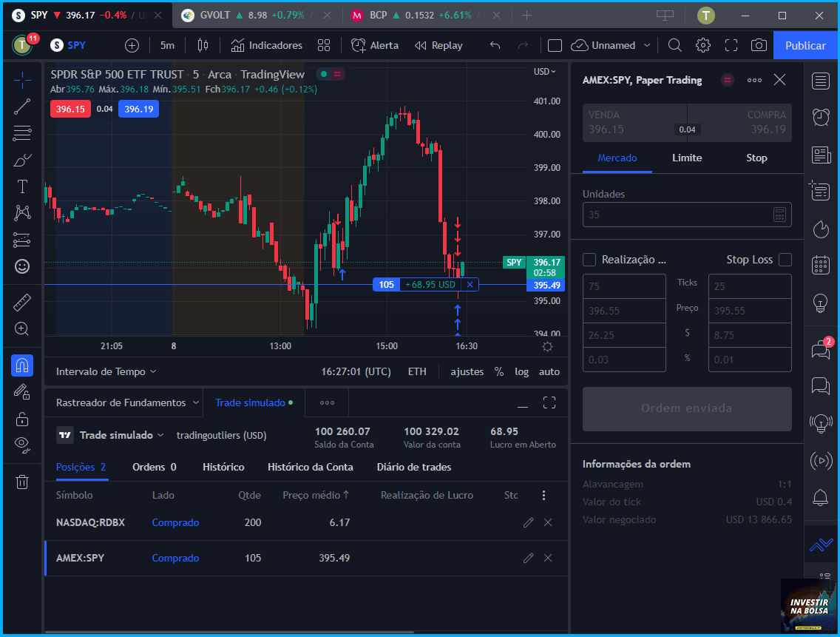Screen dimensions: 840x637
Task: Select the trend line drawing tool
Action: (22, 107)
